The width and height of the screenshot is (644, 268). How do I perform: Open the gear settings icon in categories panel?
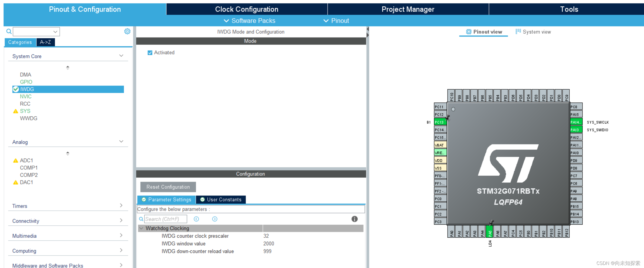(x=127, y=31)
